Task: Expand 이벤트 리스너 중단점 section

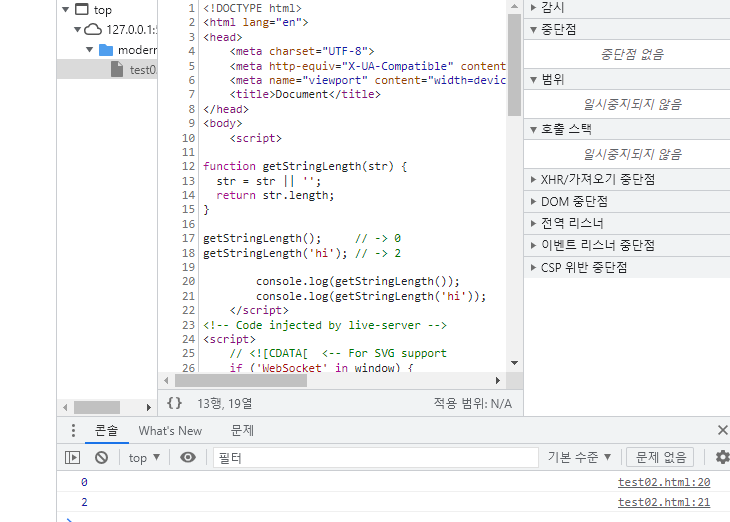Action: pos(534,245)
